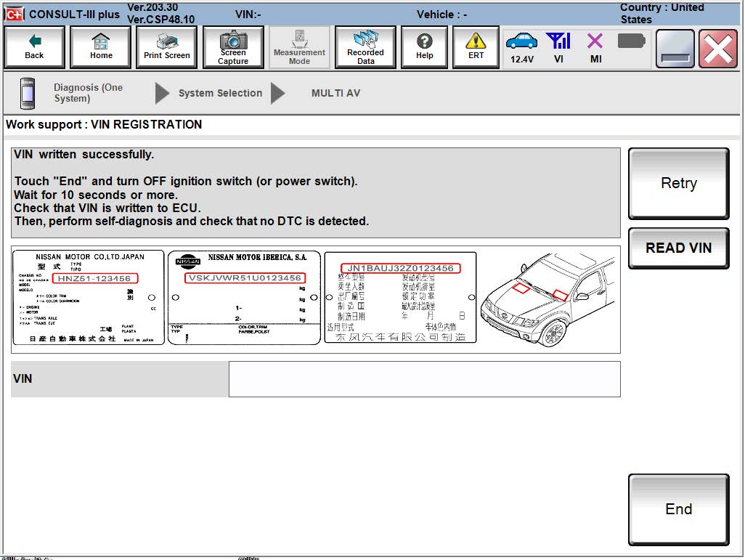Click the VIN input field
The width and height of the screenshot is (745, 560).
point(424,379)
